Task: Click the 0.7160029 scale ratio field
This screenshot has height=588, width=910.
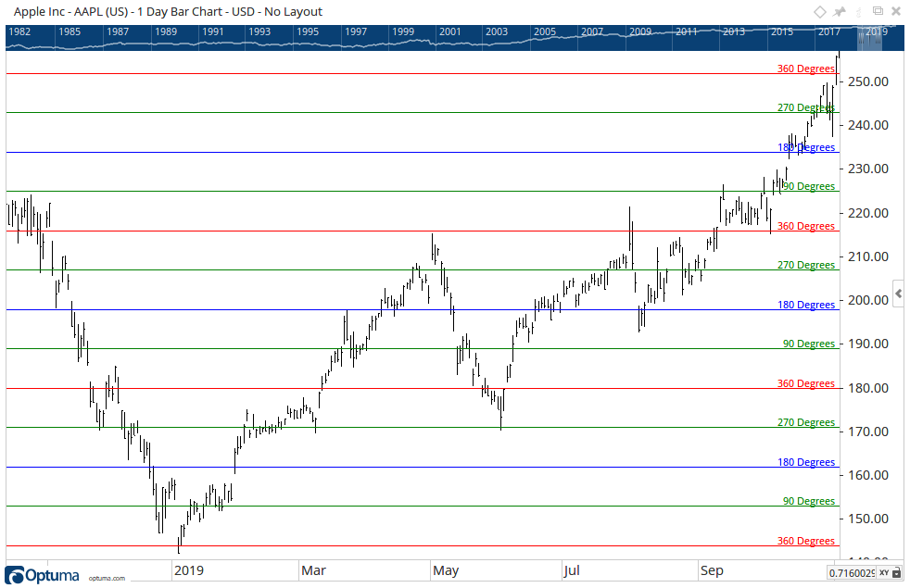Action: (x=852, y=573)
